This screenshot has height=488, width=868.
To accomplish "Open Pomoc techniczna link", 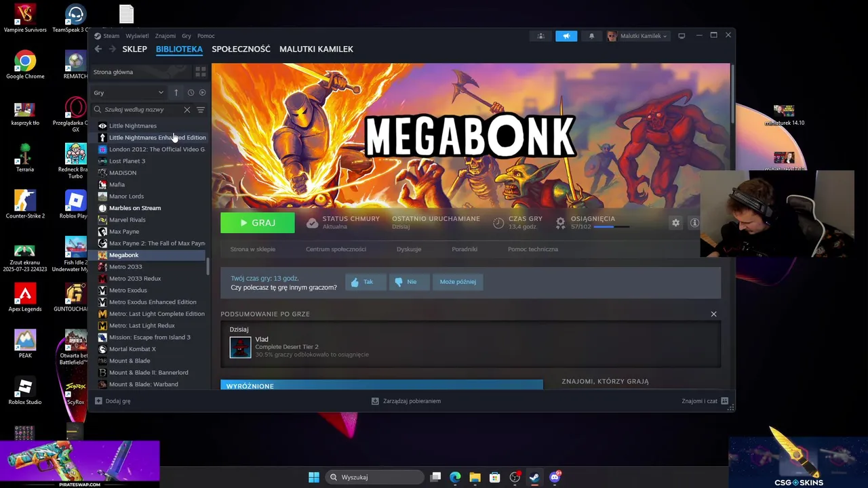I will [x=533, y=249].
